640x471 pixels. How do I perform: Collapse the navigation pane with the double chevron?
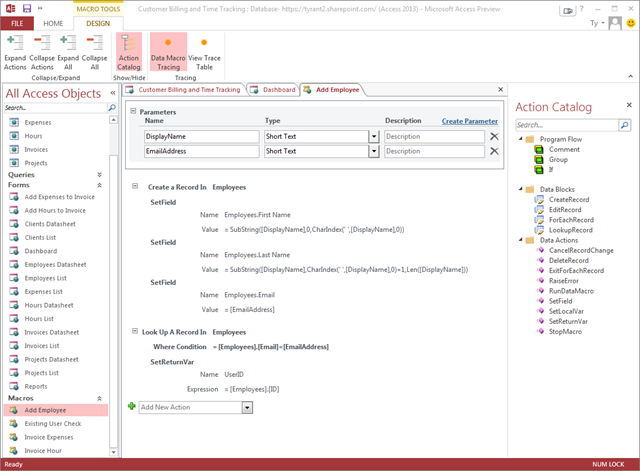point(113,93)
